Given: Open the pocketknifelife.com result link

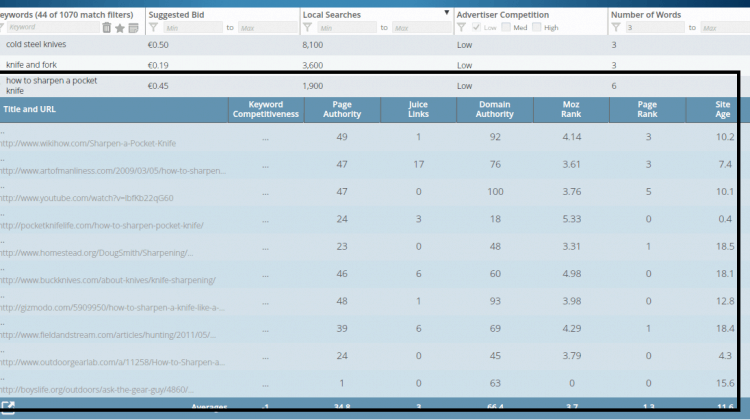Looking at the screenshot, I should pos(102,225).
